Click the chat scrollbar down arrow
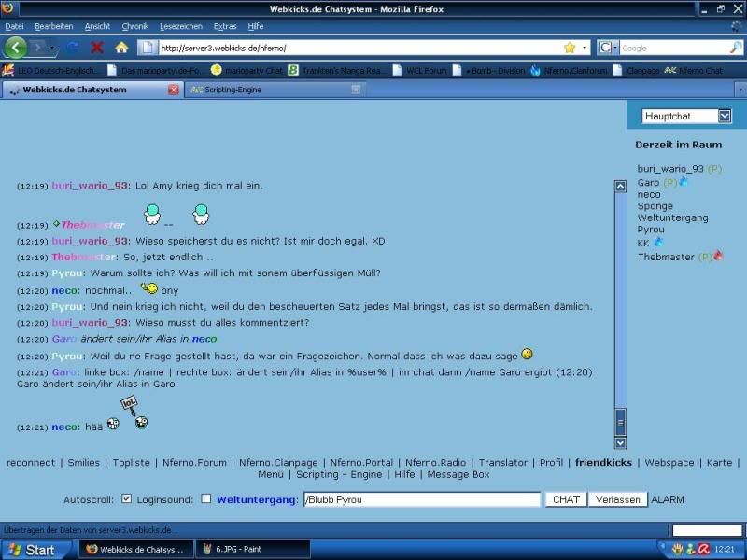The height and width of the screenshot is (560, 747). tap(620, 443)
